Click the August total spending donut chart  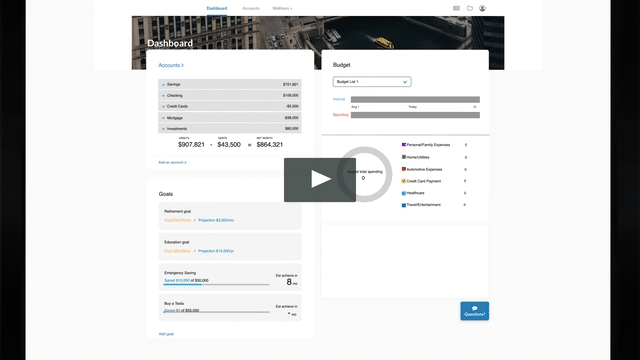pyautogui.click(x=364, y=174)
